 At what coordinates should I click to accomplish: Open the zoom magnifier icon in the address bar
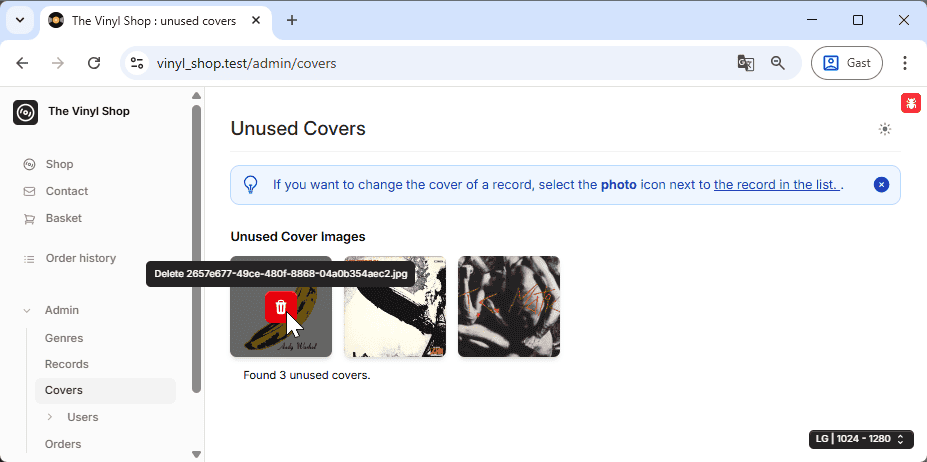778,63
